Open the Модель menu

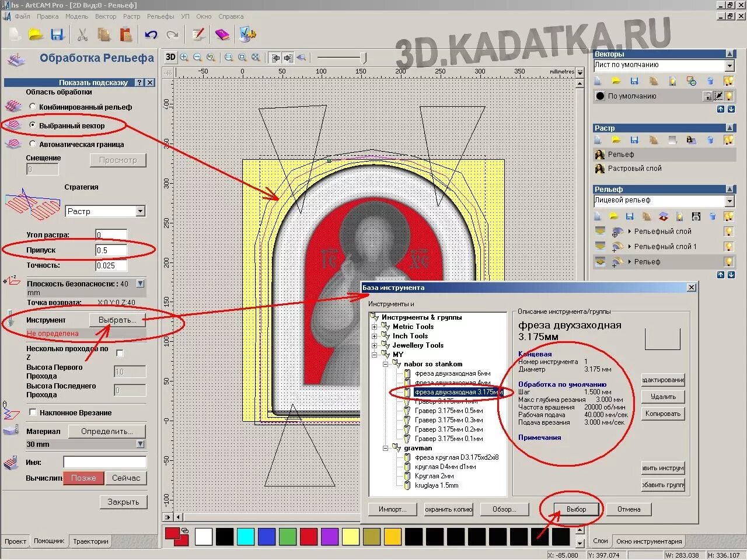[x=76, y=16]
